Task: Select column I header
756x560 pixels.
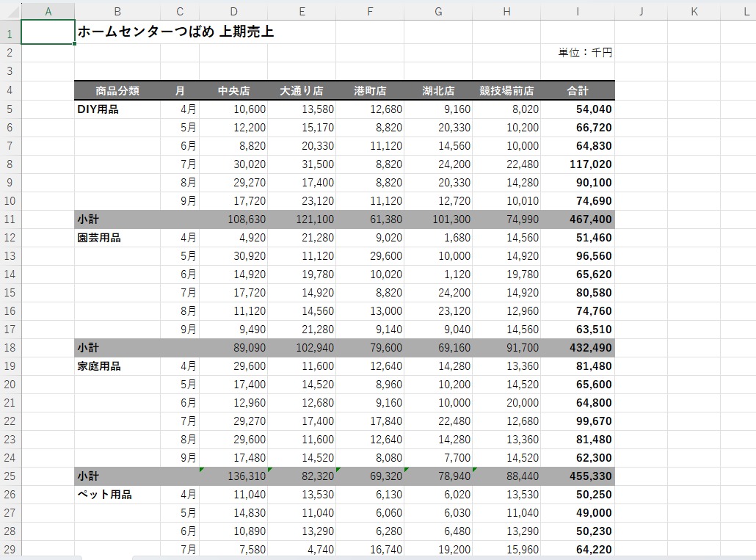Action: 578,11
